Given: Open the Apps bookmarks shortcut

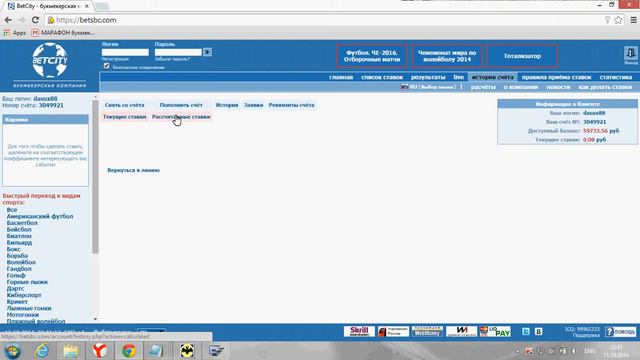Looking at the screenshot, I should tap(15, 33).
